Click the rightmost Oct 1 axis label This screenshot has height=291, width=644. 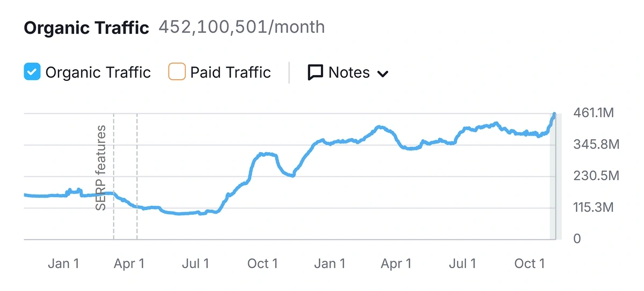529,263
